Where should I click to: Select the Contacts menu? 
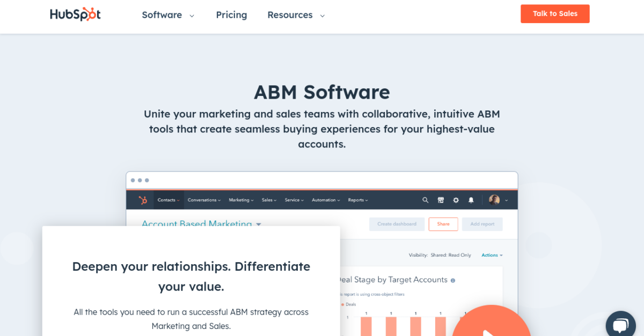[x=168, y=200]
